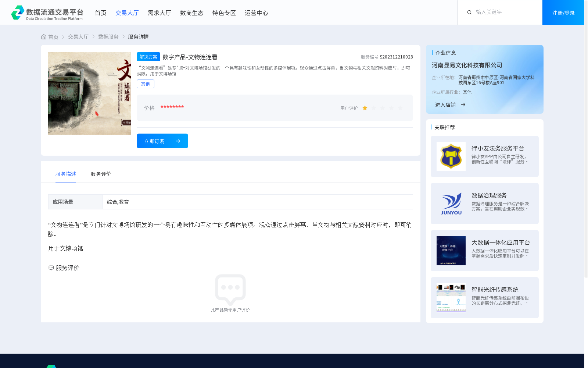Switch to the 服务描述 tab
This screenshot has height=368, width=588.
coord(66,174)
